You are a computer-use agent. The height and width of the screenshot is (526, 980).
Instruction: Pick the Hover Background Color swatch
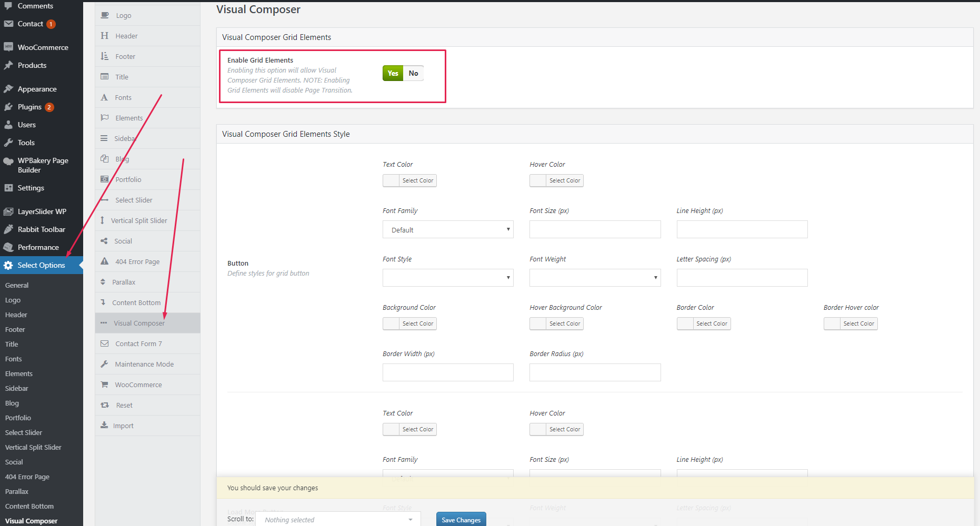(x=556, y=323)
